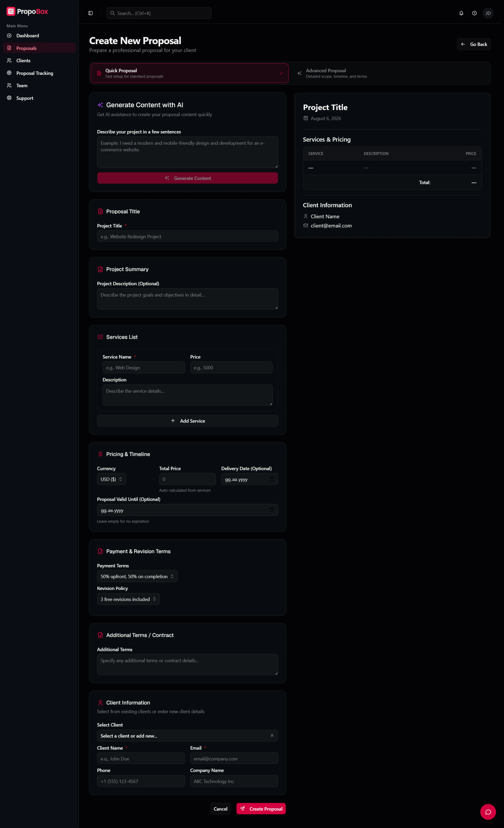Viewport: 504px width, 828px height.
Task: Click the Services List icon
Action: 100,337
